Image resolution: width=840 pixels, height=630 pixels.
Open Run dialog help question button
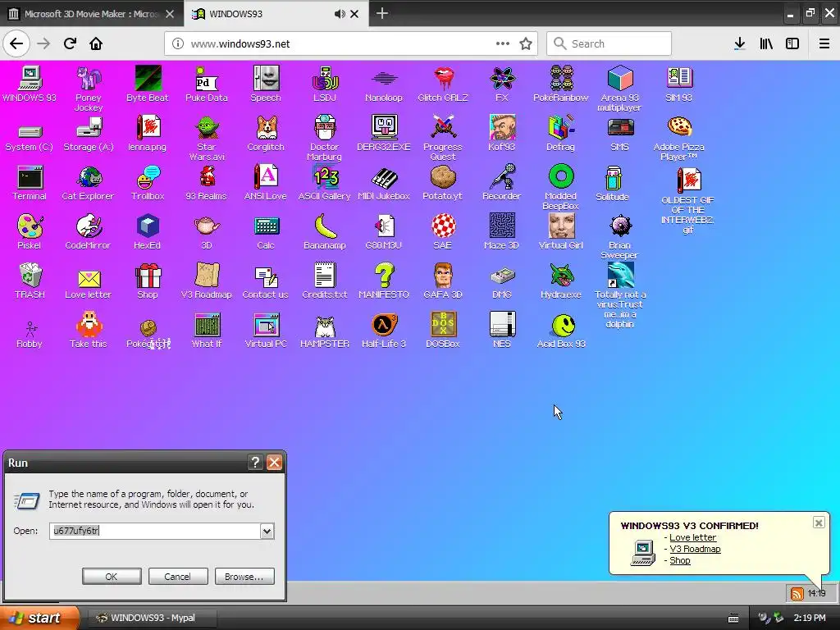coord(256,463)
